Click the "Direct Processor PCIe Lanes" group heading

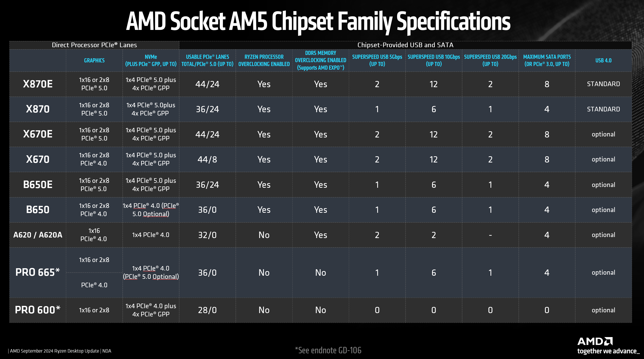point(94,45)
